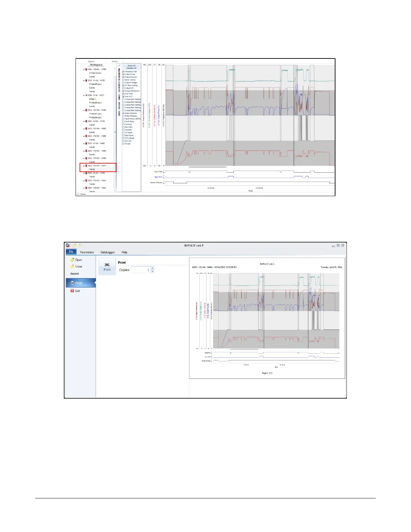This screenshot has width=411, height=532.
Task: Open the DataLogger tab
Action: tap(108, 252)
